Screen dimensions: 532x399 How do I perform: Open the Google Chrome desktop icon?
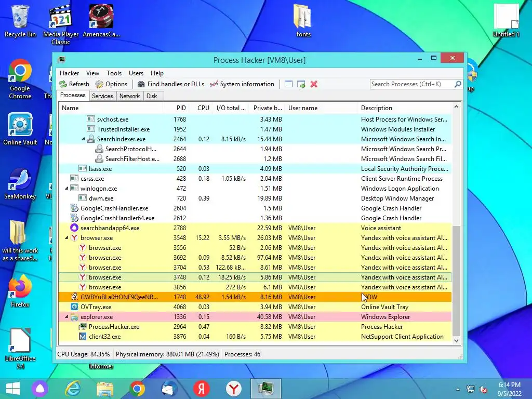(20, 79)
